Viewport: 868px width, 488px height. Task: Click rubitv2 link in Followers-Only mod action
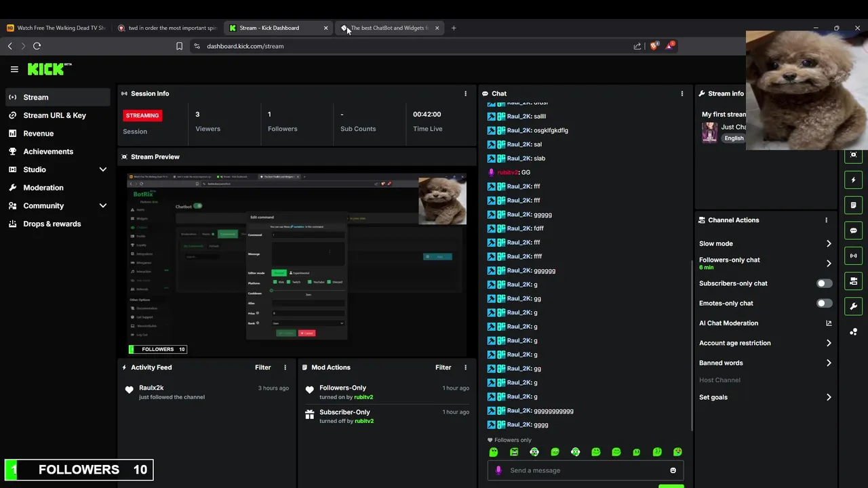[x=363, y=397]
